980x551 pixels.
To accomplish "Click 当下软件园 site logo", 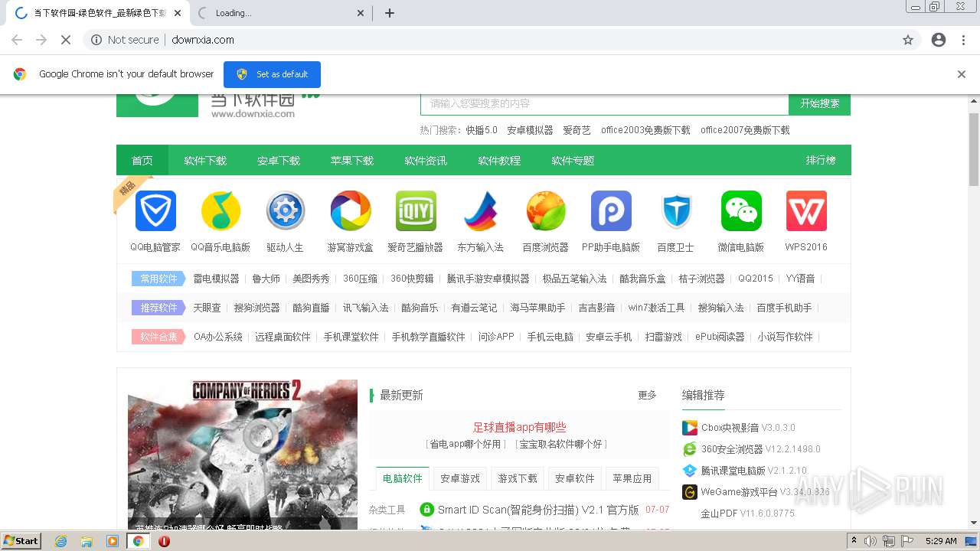I will point(218,106).
